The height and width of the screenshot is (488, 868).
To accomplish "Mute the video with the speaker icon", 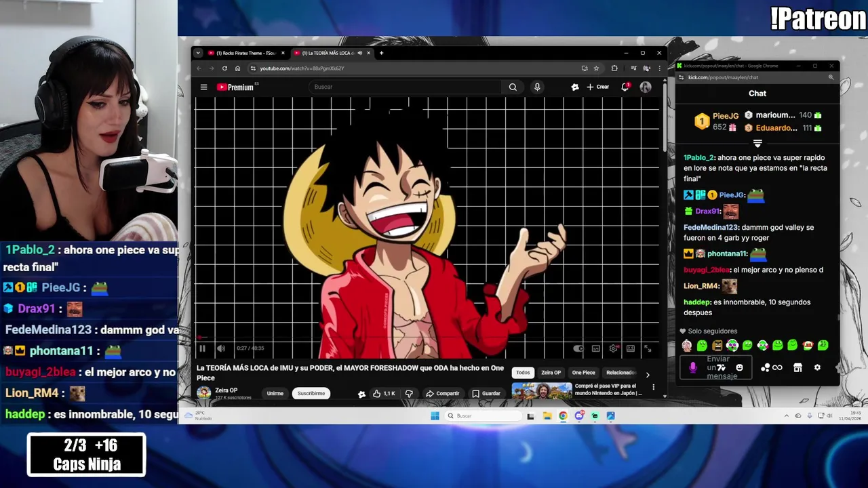I will click(x=221, y=348).
